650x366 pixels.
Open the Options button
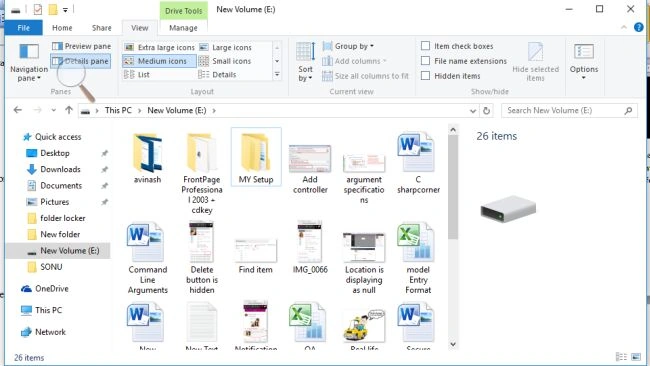(x=584, y=62)
